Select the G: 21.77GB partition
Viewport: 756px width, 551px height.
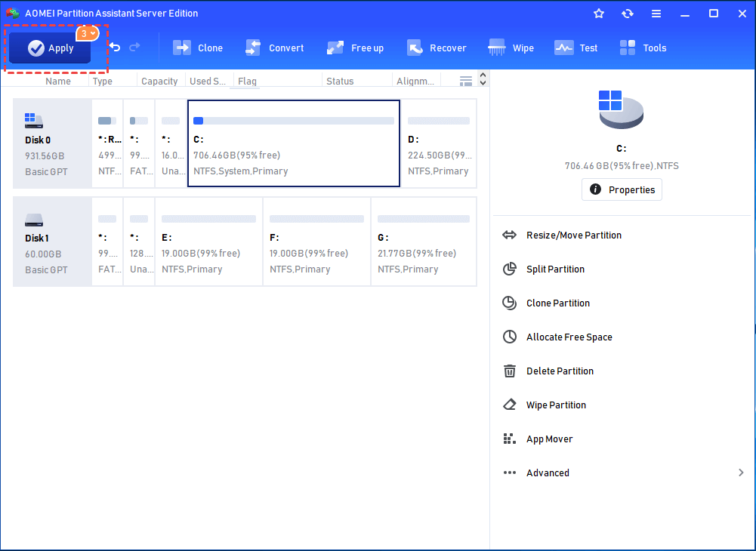pyautogui.click(x=424, y=242)
